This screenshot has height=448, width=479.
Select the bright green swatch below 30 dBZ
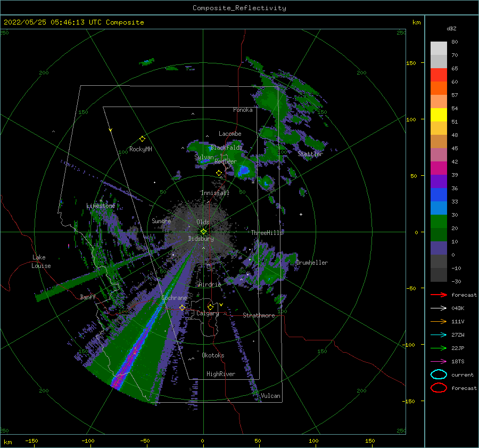pyautogui.click(x=439, y=222)
